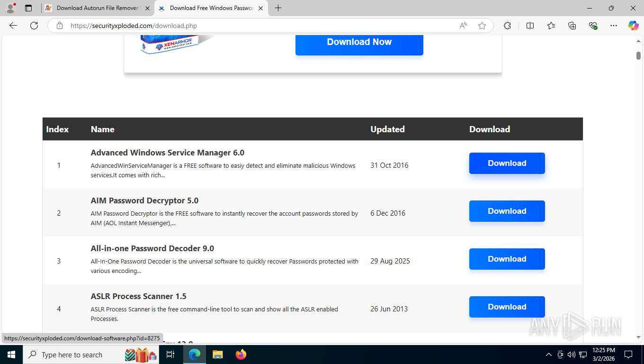Click the Index column header
Image resolution: width=644 pixels, height=364 pixels.
57,129
